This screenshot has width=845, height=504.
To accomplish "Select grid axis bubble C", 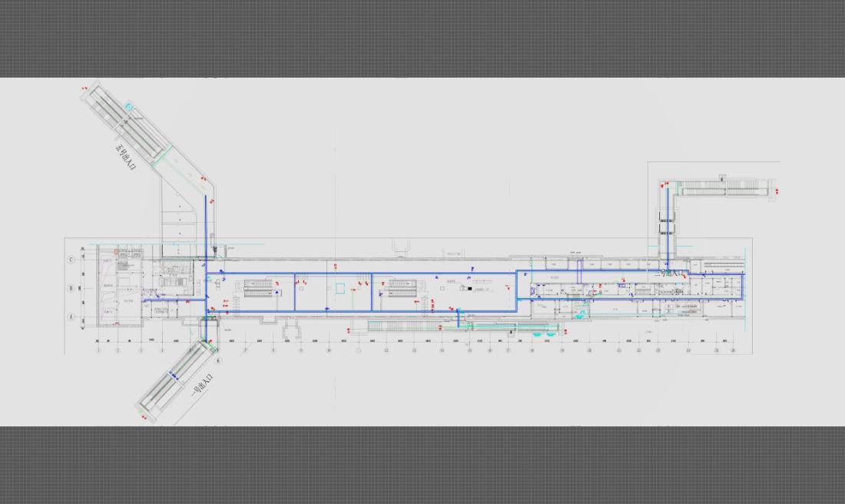I will (x=71, y=260).
